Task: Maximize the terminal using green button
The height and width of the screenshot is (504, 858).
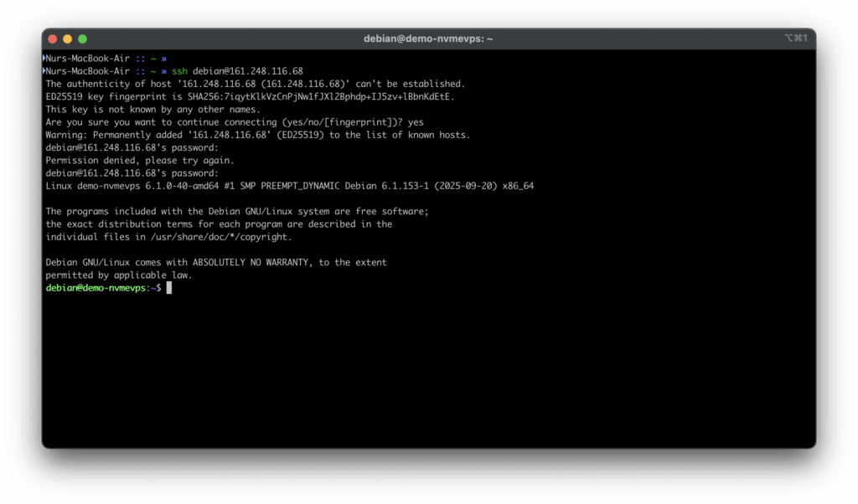Action: pyautogui.click(x=82, y=39)
